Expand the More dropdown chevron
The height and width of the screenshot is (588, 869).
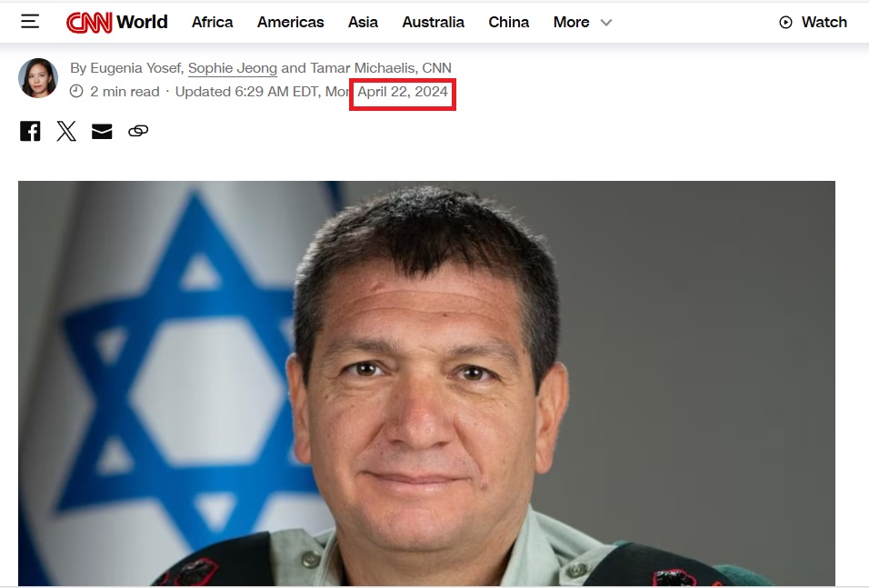click(x=606, y=23)
